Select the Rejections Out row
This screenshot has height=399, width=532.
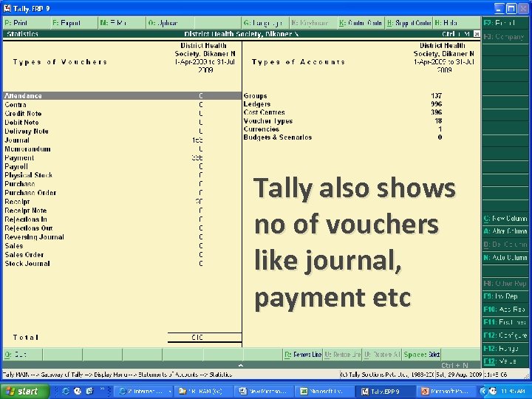click(x=122, y=228)
